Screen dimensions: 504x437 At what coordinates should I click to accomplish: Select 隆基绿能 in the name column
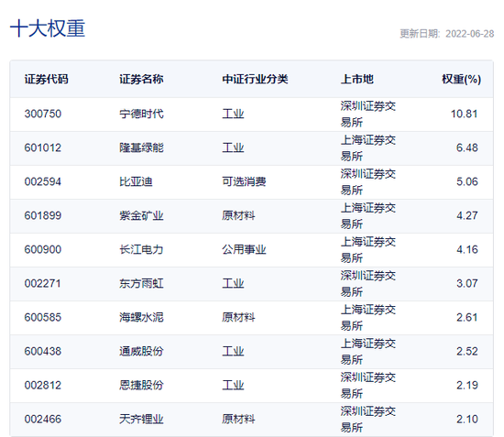(141, 147)
